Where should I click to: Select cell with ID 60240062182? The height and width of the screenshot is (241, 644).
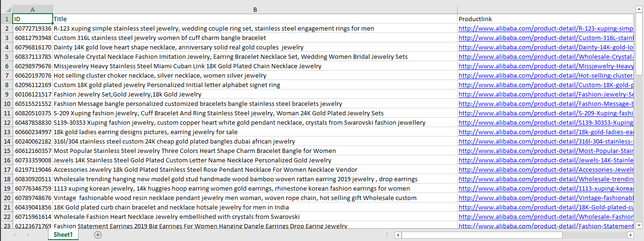[32, 141]
